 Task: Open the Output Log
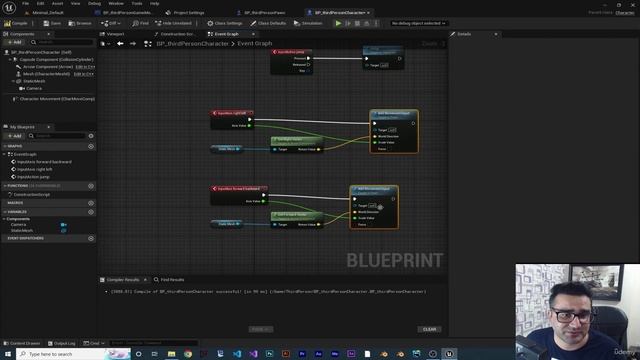tap(62, 343)
